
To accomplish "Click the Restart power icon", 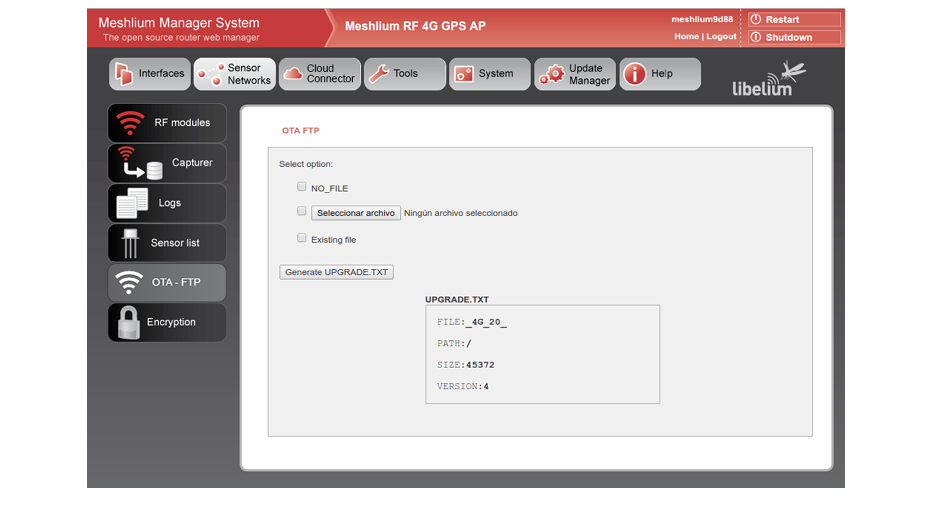I will [x=755, y=19].
